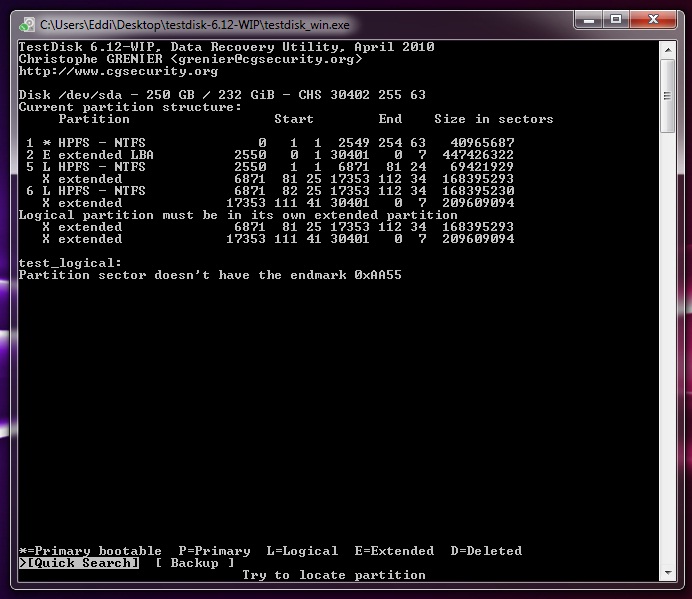Click the 2 E extended LBA row
692x599 pixels.
267,155
